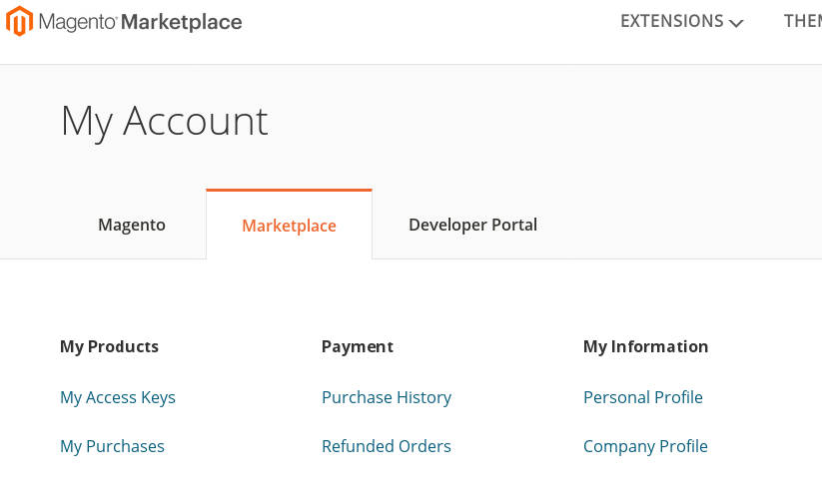822x504 pixels.
Task: Open Refunded Orders link
Action: (387, 446)
